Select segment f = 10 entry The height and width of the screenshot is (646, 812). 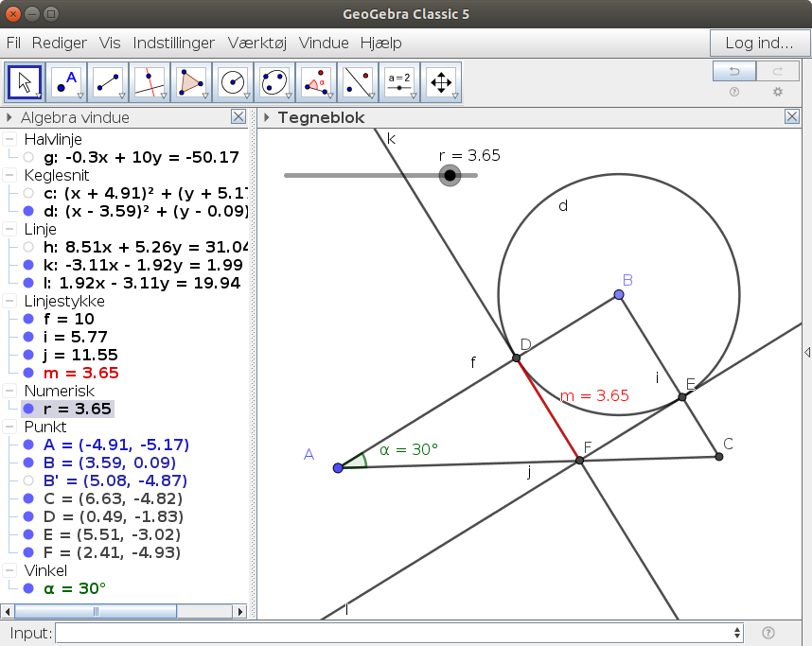point(69,319)
